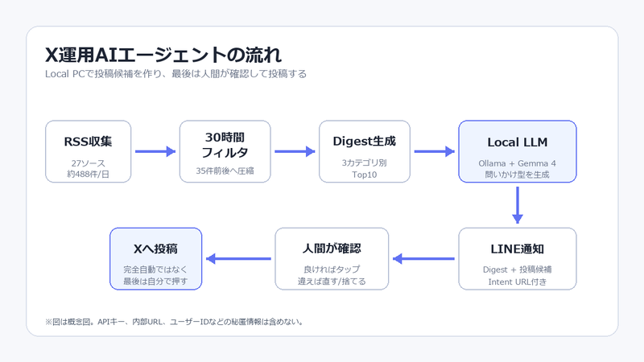Select the LINE通知 heading
Screen dimensions: 644x362
pyautogui.click(x=517, y=249)
